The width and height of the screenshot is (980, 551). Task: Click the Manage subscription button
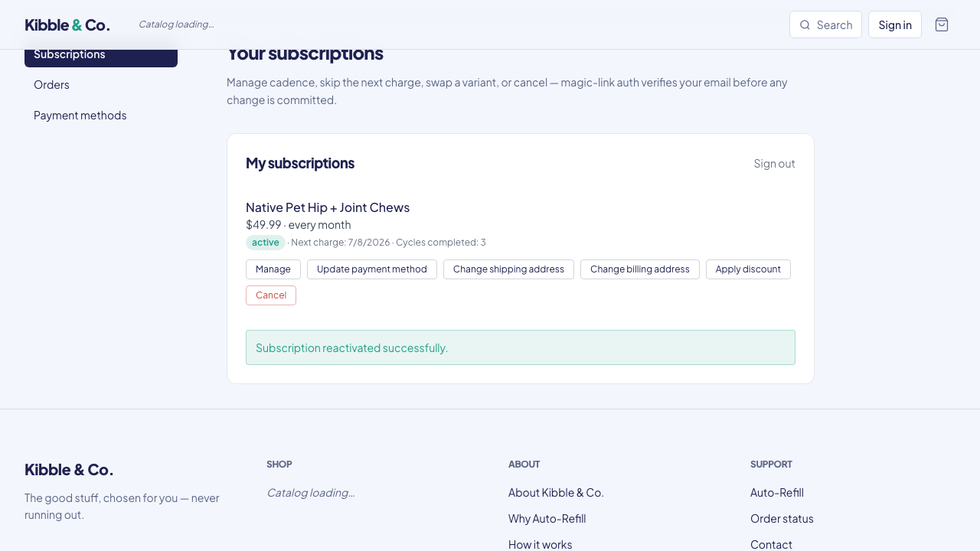273,269
